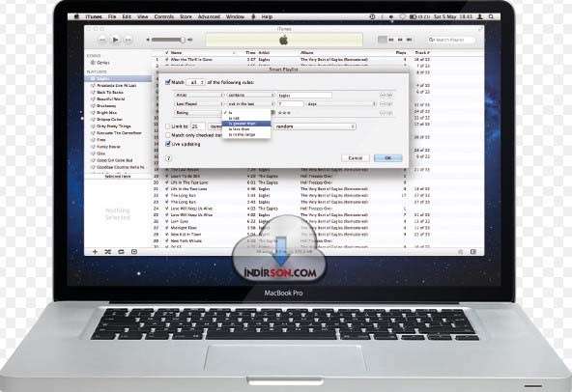Choose 'is not' in the open menu
The width and height of the screenshot is (572, 392).
[246, 118]
